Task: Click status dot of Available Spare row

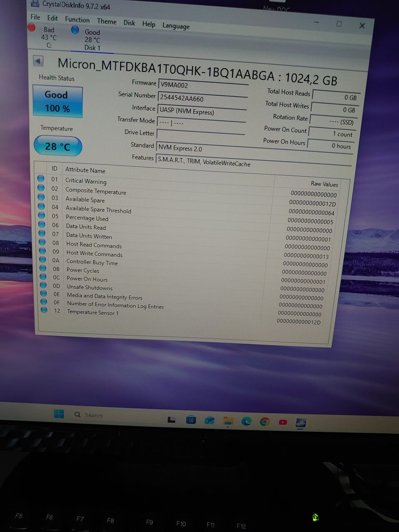Action: pyautogui.click(x=41, y=197)
